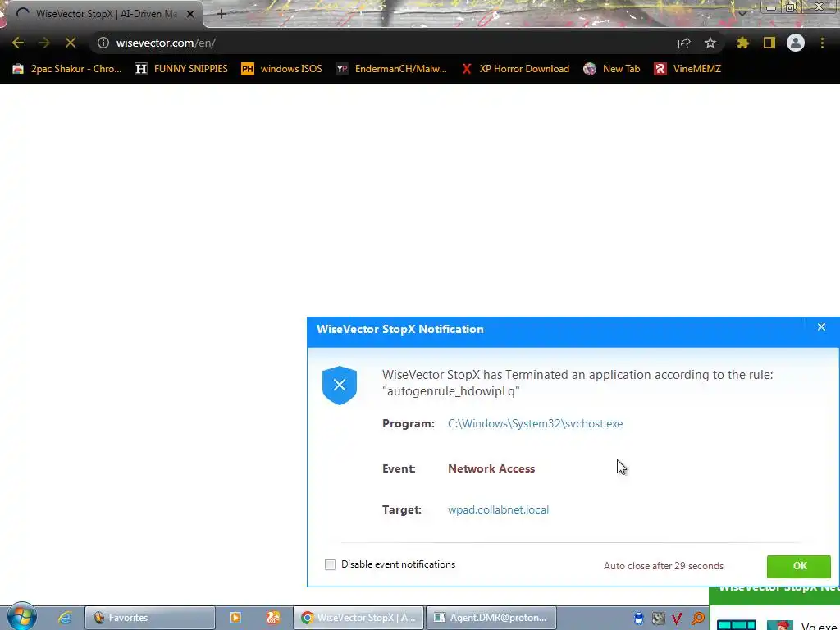840x630 pixels.
Task: Bookmark this page with the star icon
Action: click(710, 43)
